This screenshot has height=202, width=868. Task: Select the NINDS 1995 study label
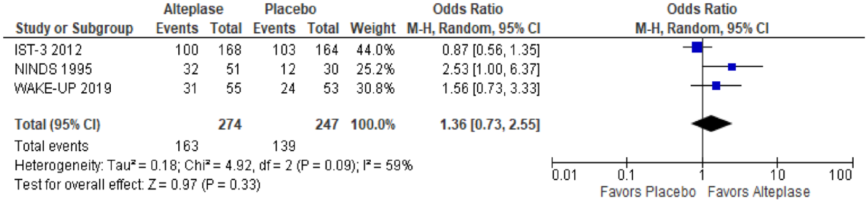pyautogui.click(x=53, y=69)
